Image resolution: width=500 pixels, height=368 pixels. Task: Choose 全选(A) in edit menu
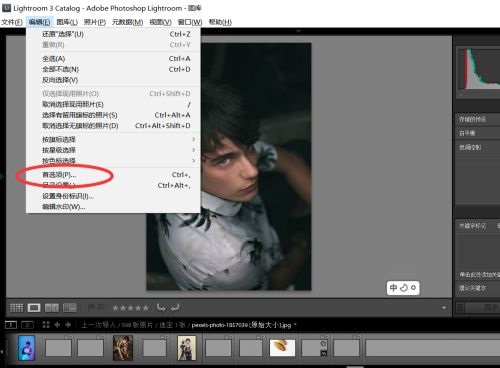113,59
